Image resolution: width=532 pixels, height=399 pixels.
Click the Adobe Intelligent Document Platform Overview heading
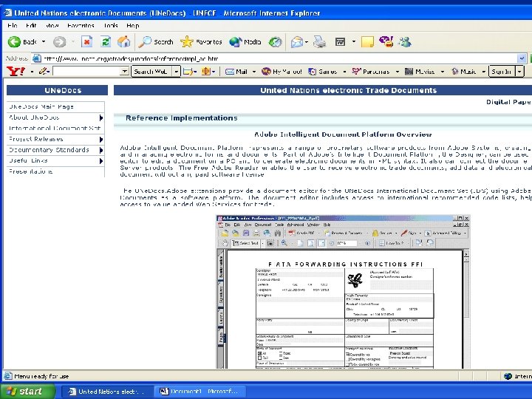point(343,134)
